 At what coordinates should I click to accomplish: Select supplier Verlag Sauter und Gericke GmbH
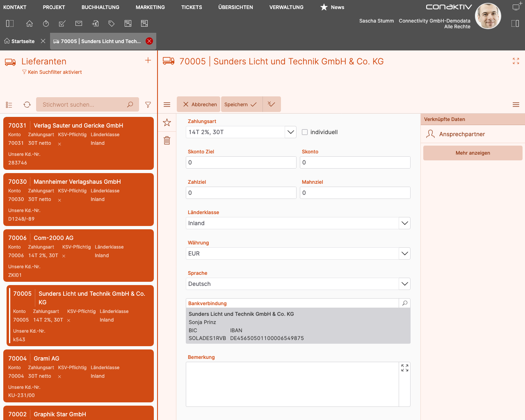coord(78,143)
